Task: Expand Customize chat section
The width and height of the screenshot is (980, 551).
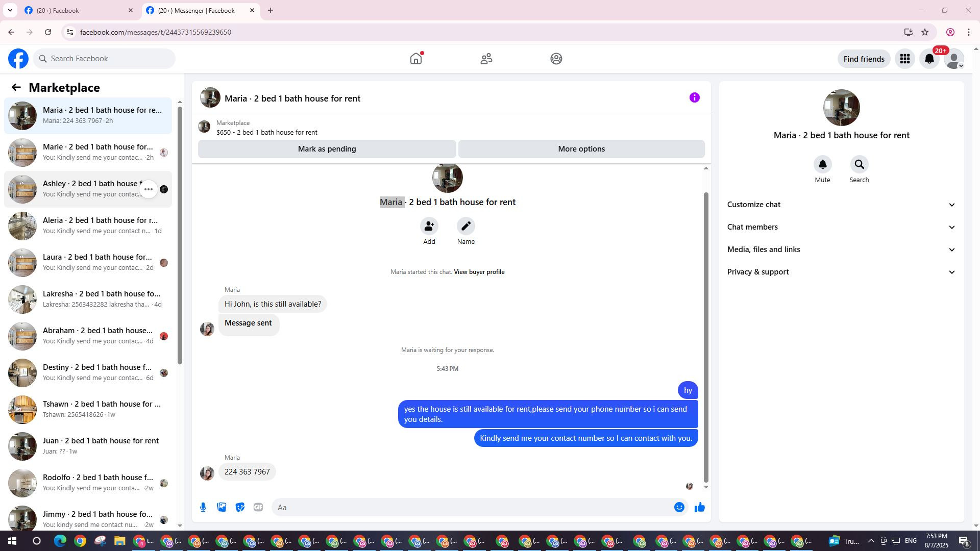Action: [x=841, y=205]
